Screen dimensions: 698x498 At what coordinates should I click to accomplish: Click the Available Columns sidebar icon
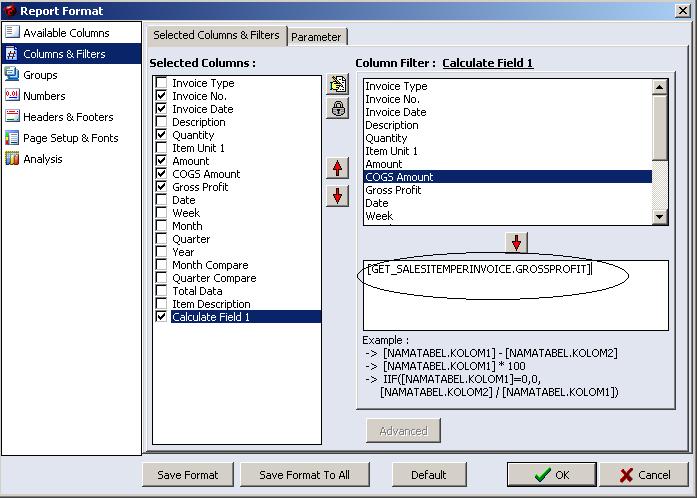click(x=12, y=33)
